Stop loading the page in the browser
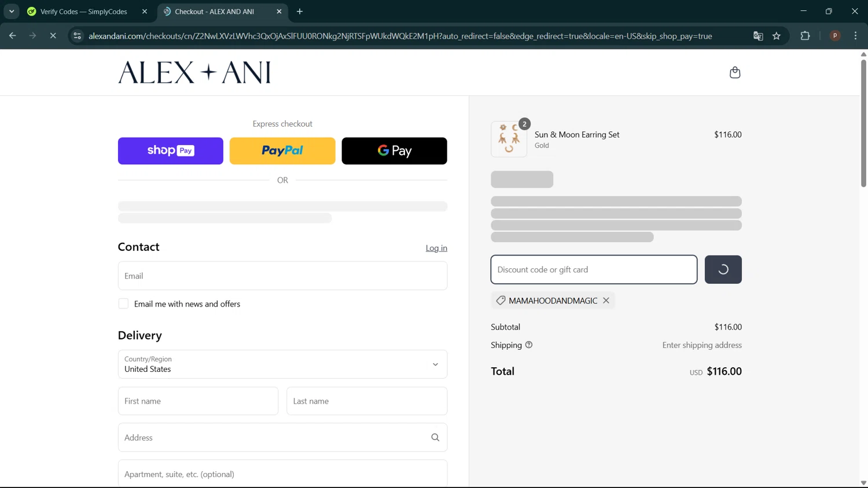This screenshot has height=488, width=868. click(53, 36)
